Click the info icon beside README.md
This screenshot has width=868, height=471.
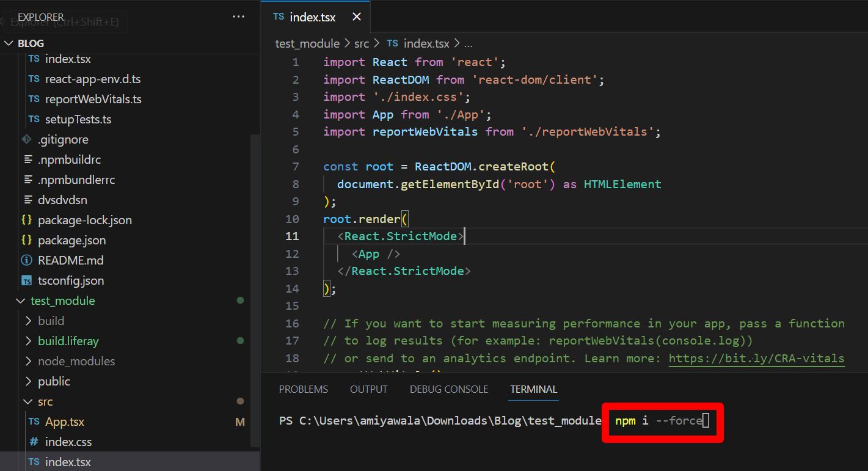27,260
